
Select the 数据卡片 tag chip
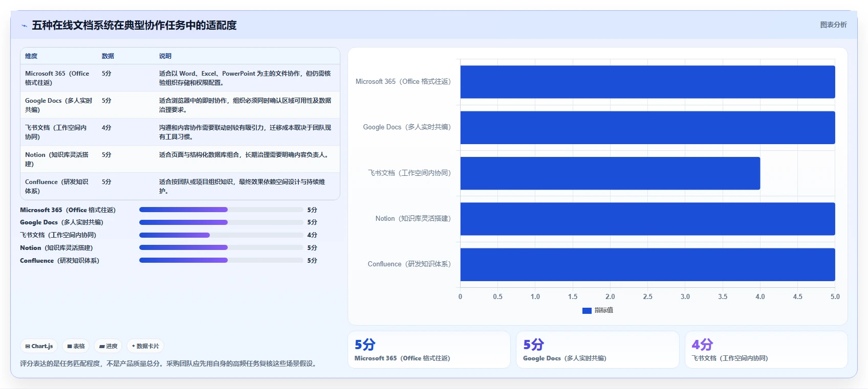coord(145,346)
